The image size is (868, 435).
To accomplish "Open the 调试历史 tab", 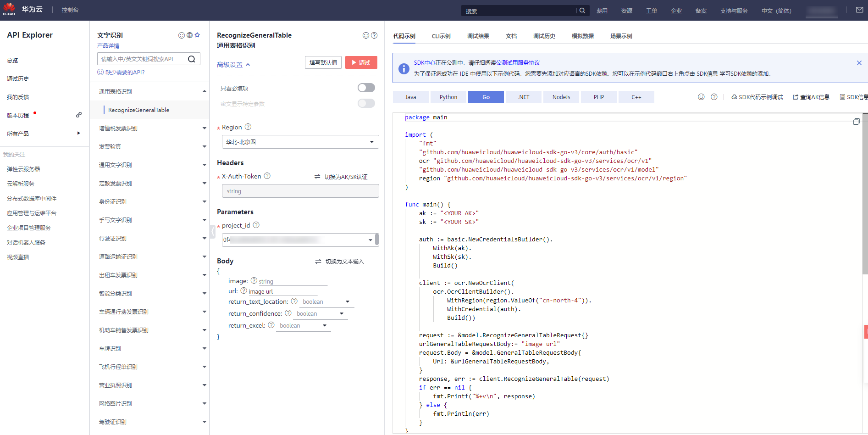I will 544,36.
